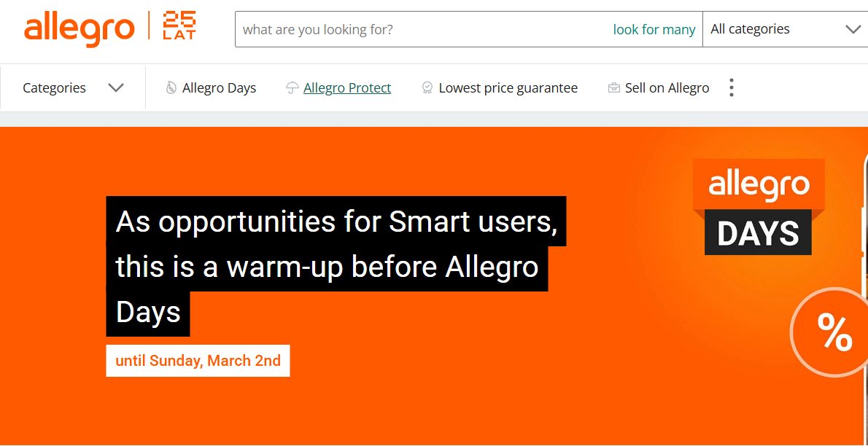Follow the Allegro Protect link
This screenshot has width=868, height=446.
[x=347, y=88]
